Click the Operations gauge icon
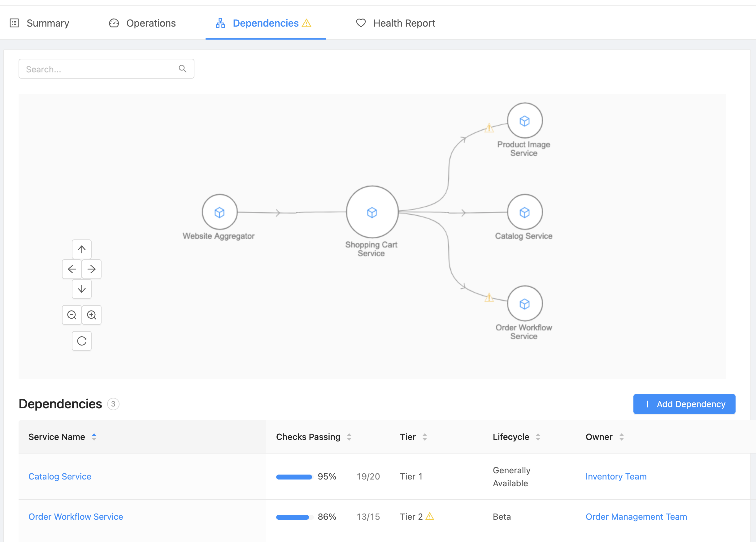The image size is (756, 542). 114,23
